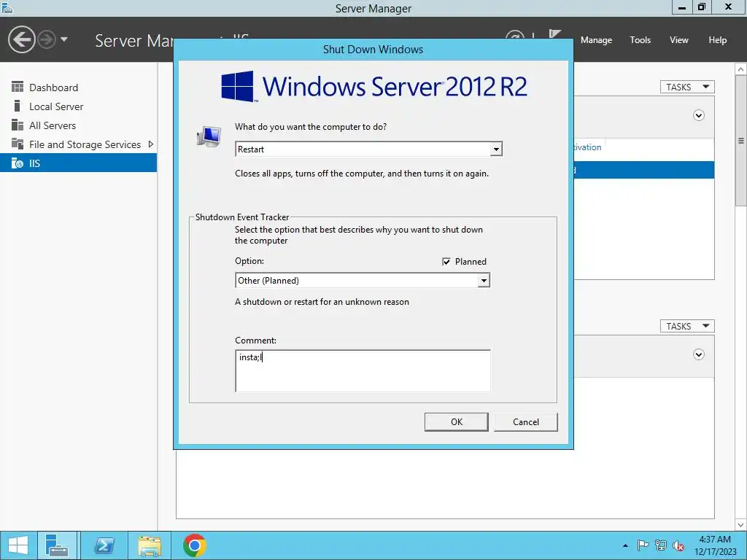
Task: Collapse the lower panel with the chevron
Action: (x=698, y=354)
